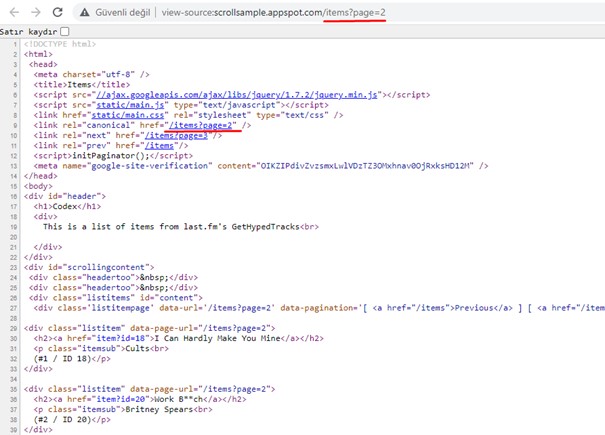Click the <title>Items</title> line
The width and height of the screenshot is (605, 435).
tap(82, 85)
